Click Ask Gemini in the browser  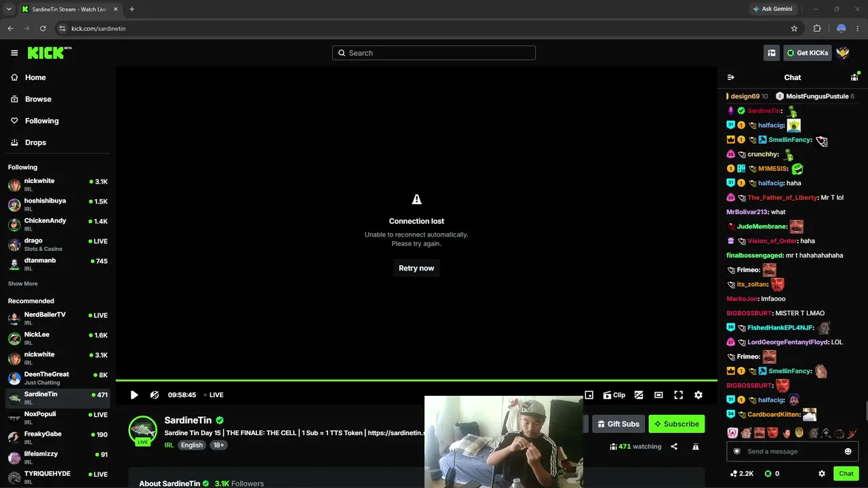coord(772,9)
